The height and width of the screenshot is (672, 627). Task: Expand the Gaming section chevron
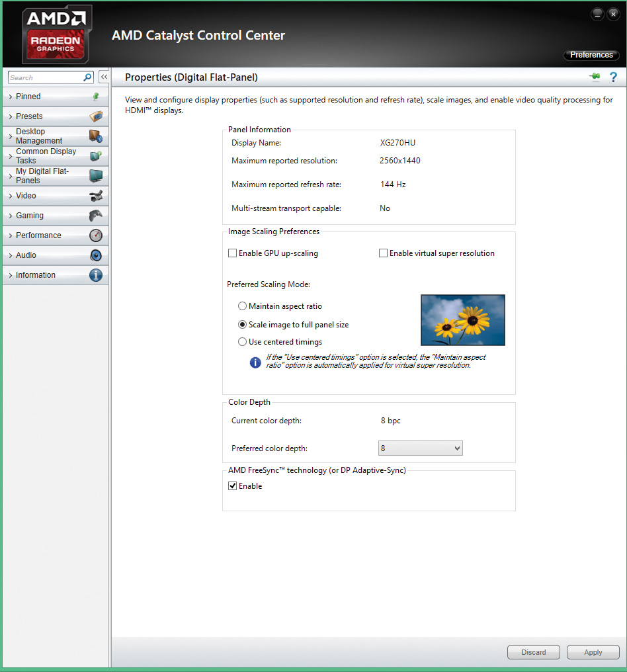(x=11, y=216)
